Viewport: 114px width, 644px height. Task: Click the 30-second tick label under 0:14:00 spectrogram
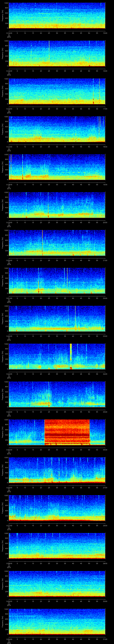pos(57,33)
